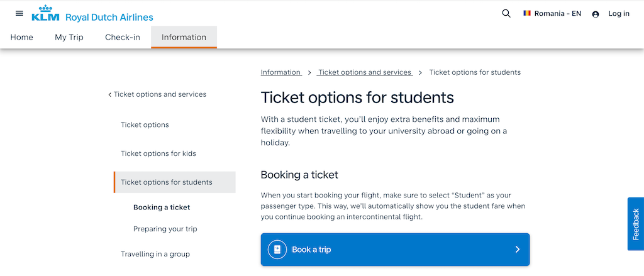The width and height of the screenshot is (644, 276).
Task: Open the Feedback side tab
Action: 636,224
